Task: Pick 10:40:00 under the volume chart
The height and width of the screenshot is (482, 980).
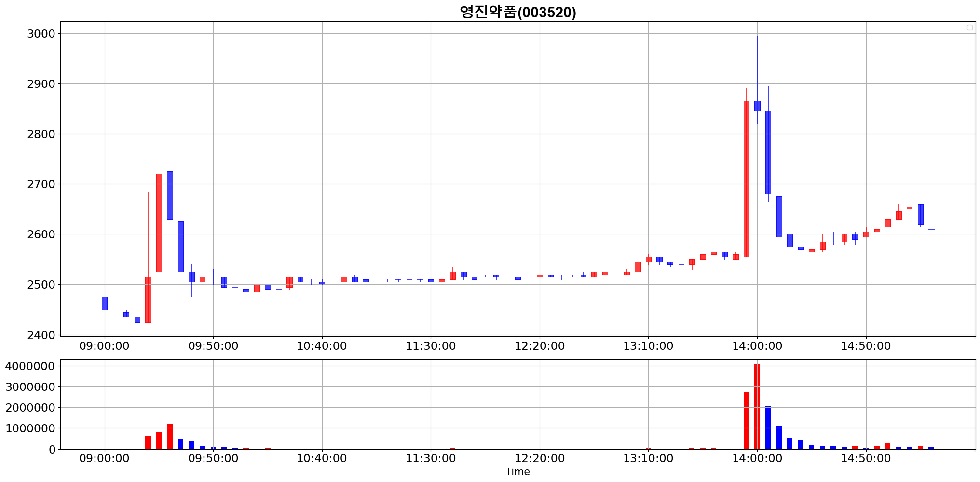Action: [x=322, y=458]
